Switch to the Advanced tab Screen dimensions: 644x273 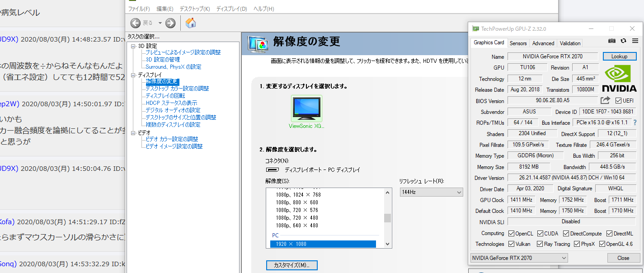coord(543,43)
